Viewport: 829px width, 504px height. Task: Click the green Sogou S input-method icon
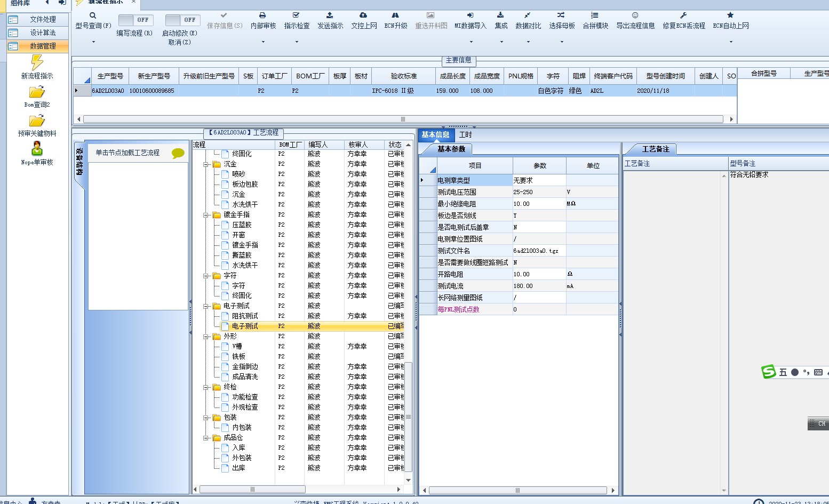[769, 372]
